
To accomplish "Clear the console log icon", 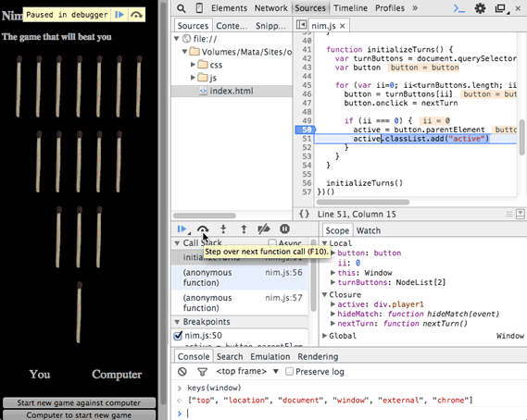I will coord(182,371).
